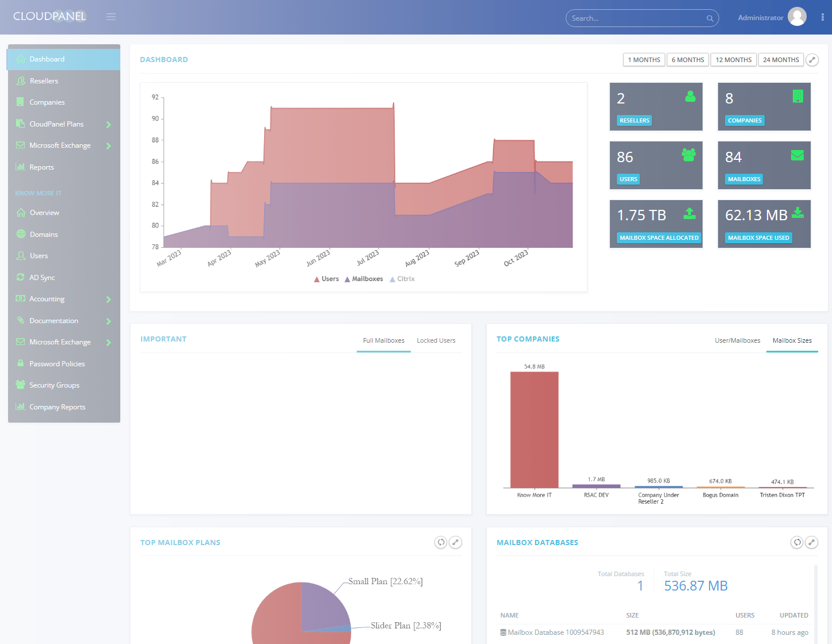Click the Overview home icon
The height and width of the screenshot is (644, 832).
coord(21,213)
